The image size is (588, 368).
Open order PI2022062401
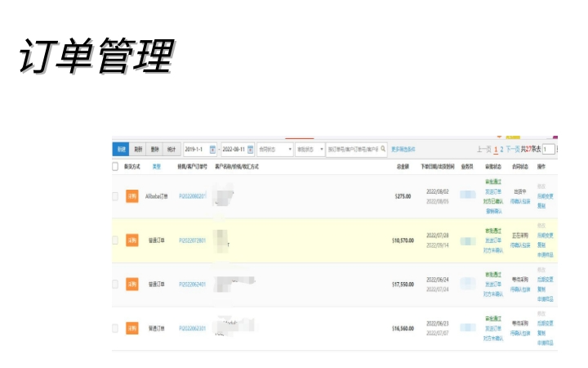click(193, 285)
